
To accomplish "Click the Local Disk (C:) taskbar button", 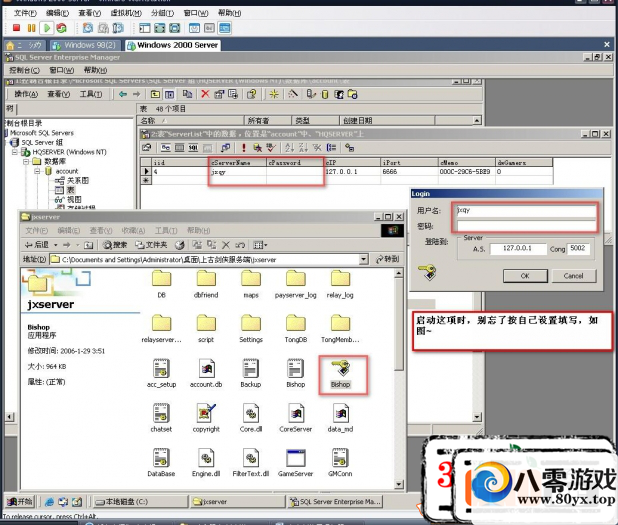I will [140, 501].
